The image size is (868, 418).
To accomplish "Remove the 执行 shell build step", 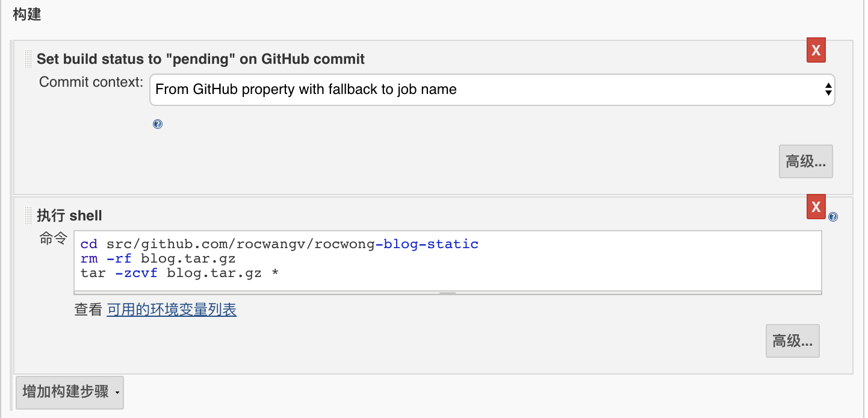I will click(816, 207).
